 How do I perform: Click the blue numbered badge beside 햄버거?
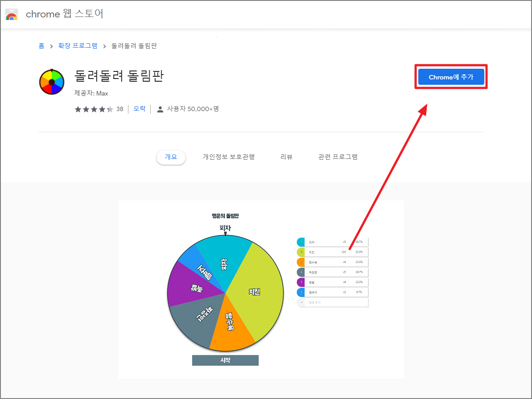pyautogui.click(x=301, y=292)
